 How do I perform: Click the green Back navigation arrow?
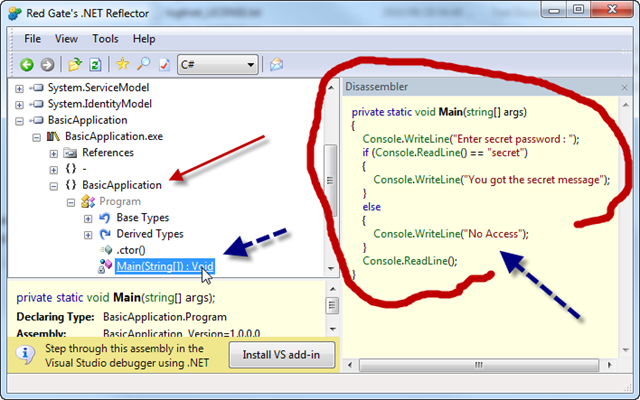point(27,64)
